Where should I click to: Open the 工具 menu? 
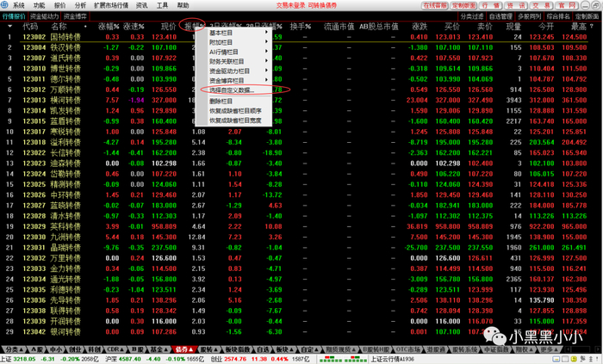coord(162,5)
